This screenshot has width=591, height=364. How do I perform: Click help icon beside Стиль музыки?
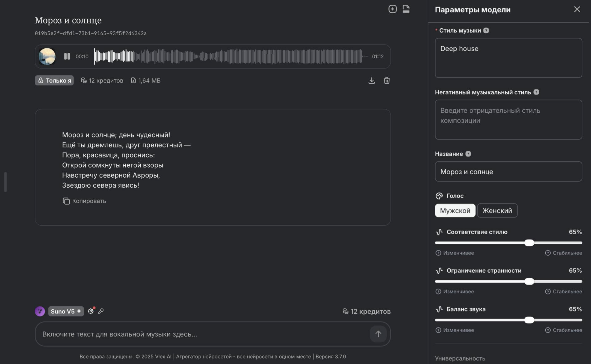pos(486,31)
